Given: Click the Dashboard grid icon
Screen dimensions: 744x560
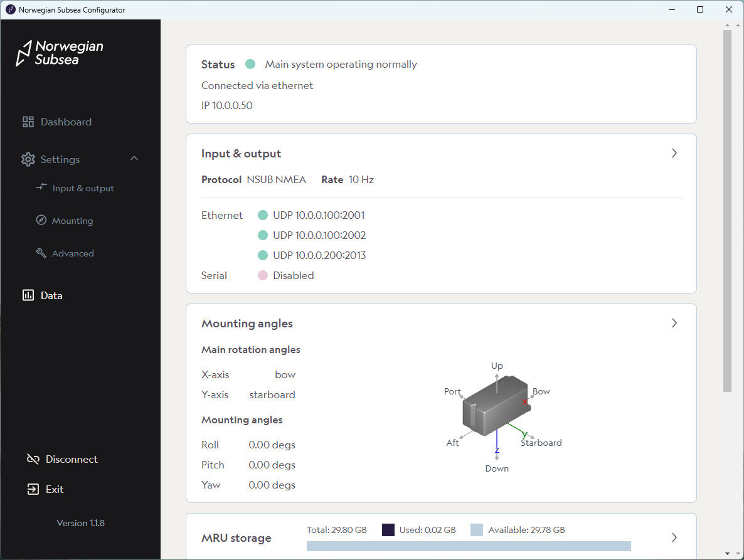Looking at the screenshot, I should tap(28, 122).
